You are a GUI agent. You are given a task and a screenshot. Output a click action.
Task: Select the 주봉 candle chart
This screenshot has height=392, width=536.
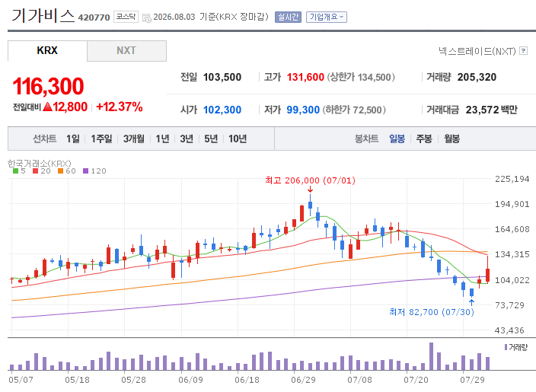coord(424,139)
